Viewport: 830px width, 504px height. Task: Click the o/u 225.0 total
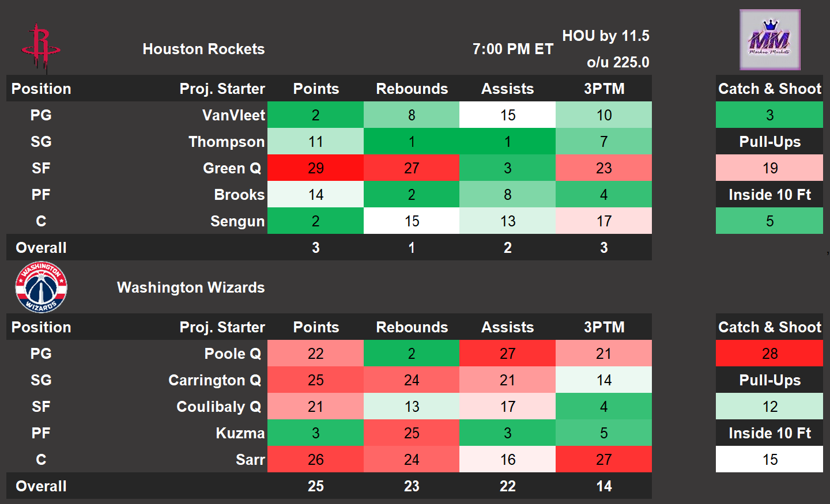(x=618, y=62)
